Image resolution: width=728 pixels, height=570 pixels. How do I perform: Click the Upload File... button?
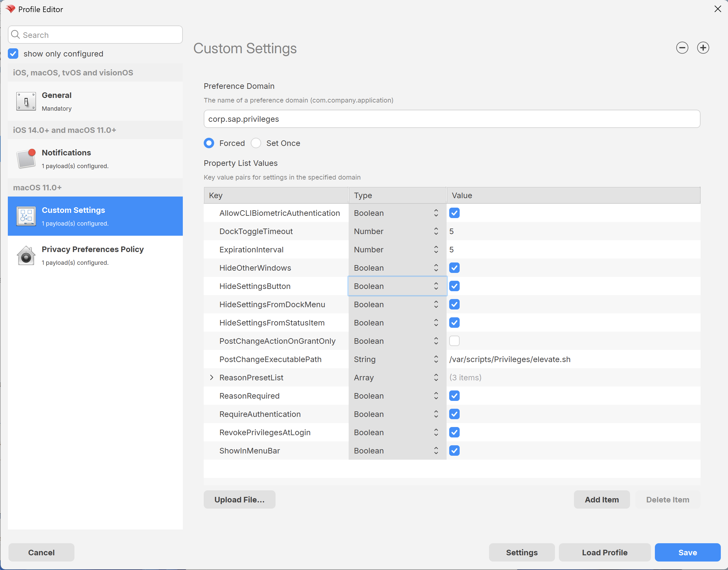[x=240, y=499]
